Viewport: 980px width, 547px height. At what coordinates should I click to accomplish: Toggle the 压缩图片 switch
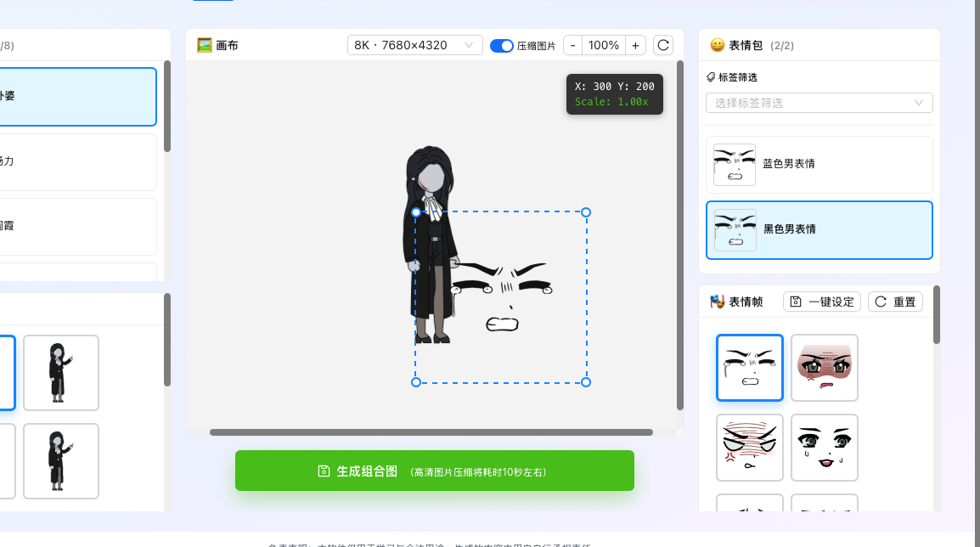tap(502, 45)
